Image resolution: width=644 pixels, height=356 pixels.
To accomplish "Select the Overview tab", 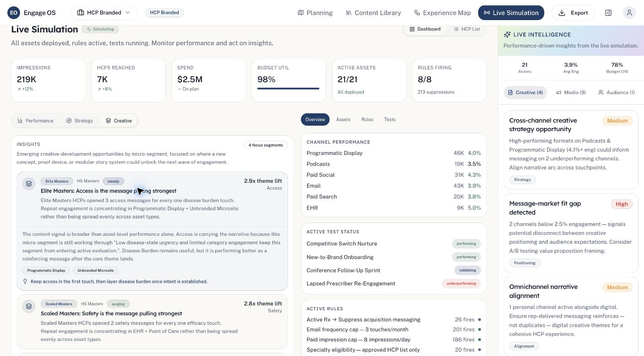I will [x=315, y=119].
